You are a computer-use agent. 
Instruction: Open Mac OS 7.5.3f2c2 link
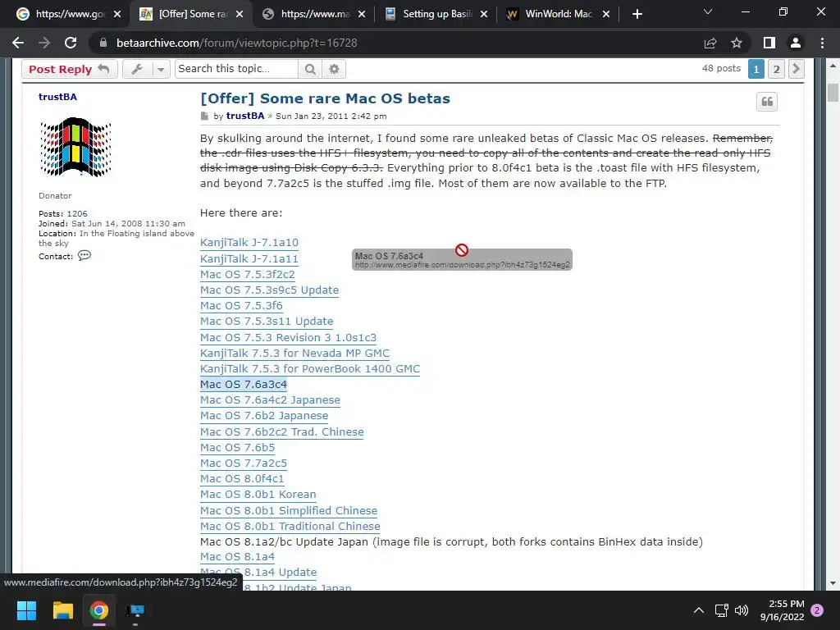248,274
